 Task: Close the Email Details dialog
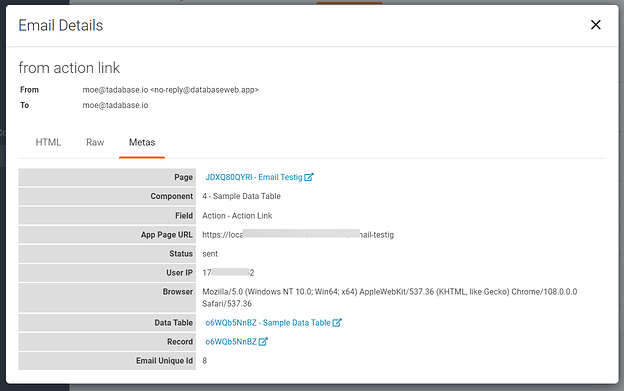coord(595,25)
